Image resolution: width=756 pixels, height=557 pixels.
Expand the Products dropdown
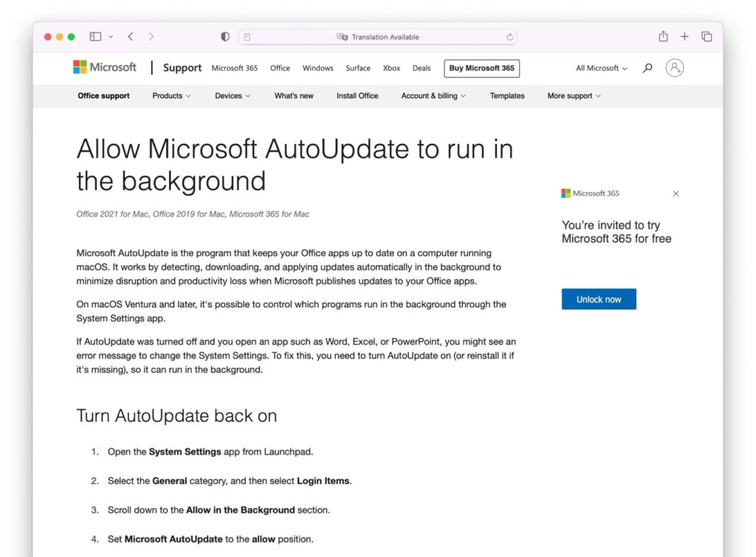[x=171, y=96]
